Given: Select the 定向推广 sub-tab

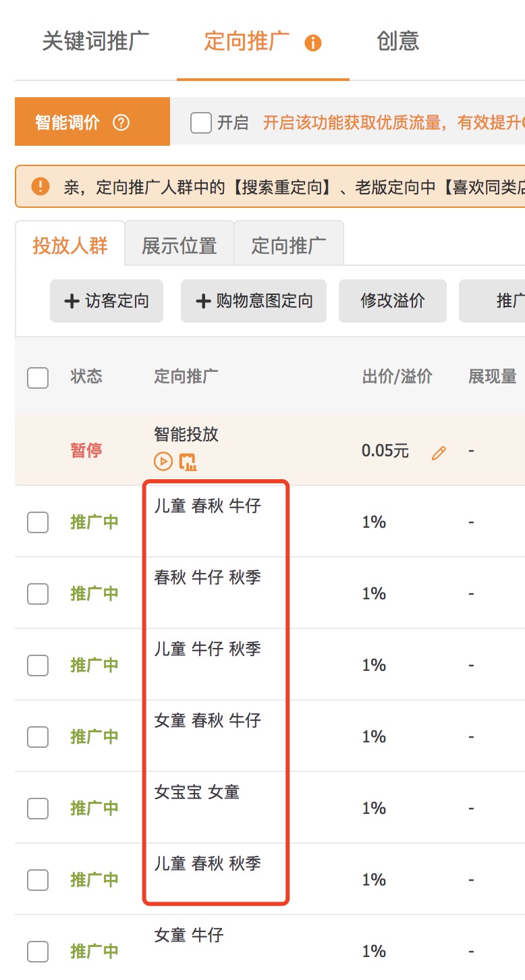Looking at the screenshot, I should 288,246.
